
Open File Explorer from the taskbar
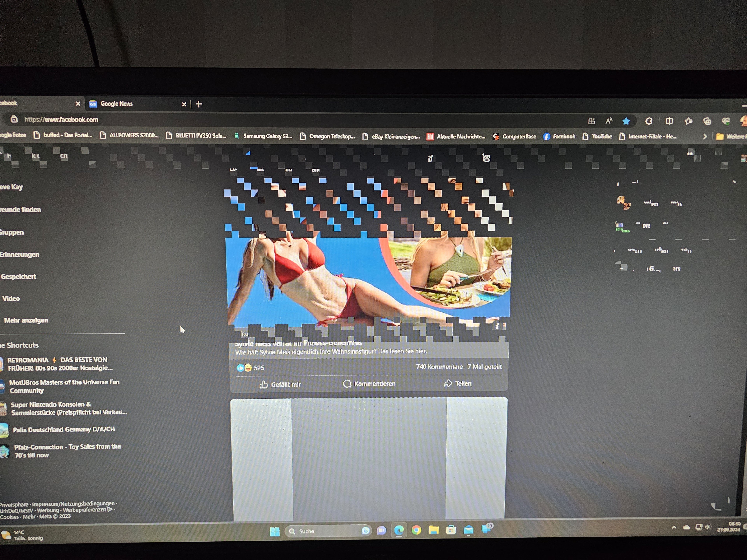434,530
